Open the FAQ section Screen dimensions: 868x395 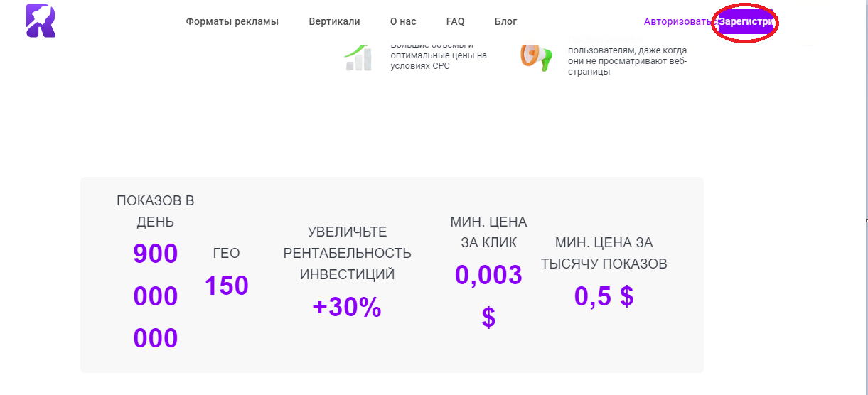click(456, 21)
